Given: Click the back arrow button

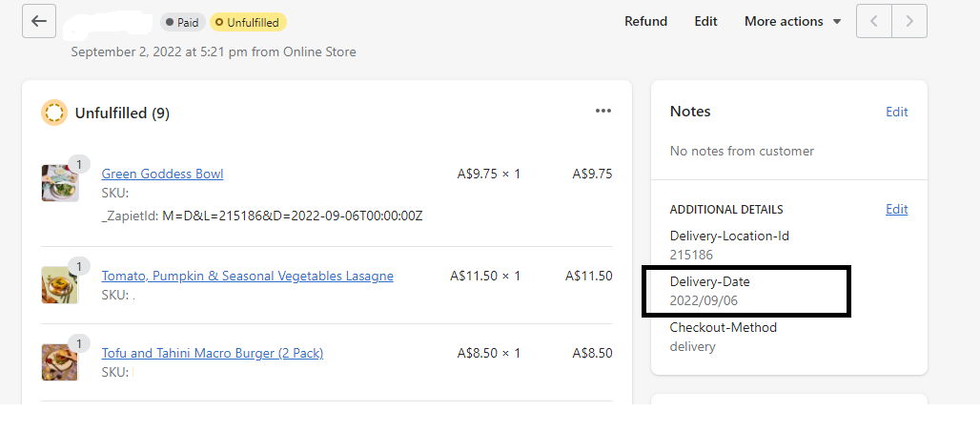Looking at the screenshot, I should tap(38, 21).
